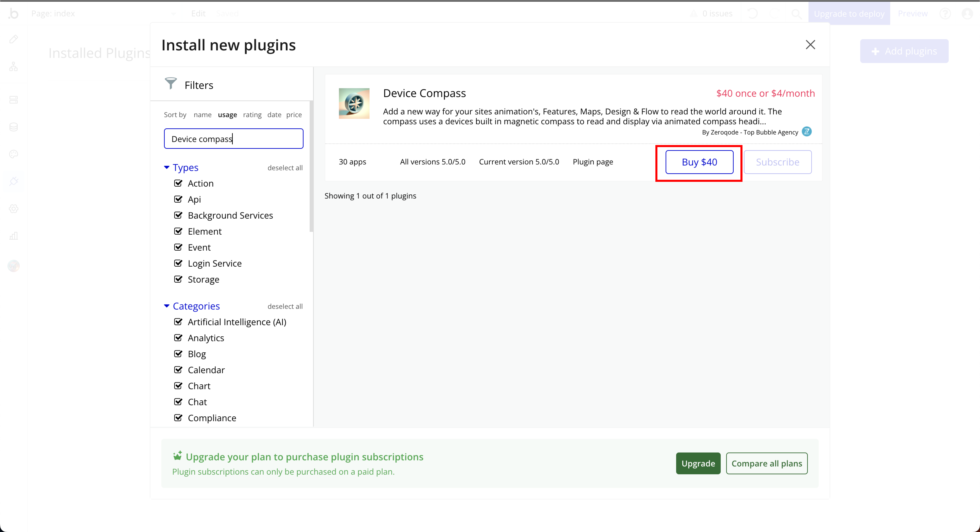Open the Plugin page link
Image resolution: width=980 pixels, height=532 pixels.
(593, 162)
